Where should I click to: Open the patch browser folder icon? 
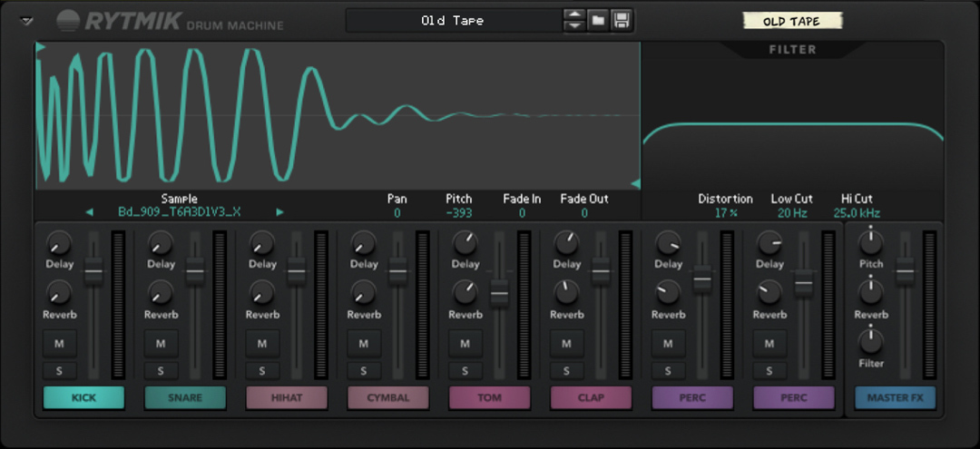[598, 21]
